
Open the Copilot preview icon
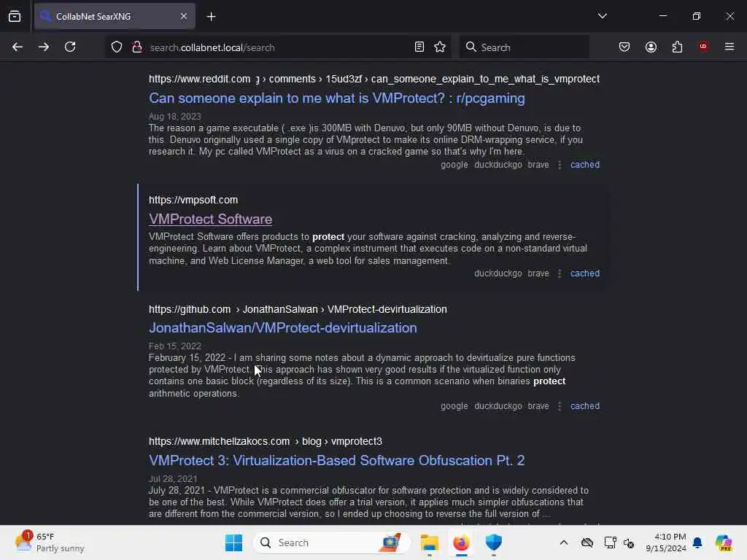click(x=724, y=542)
